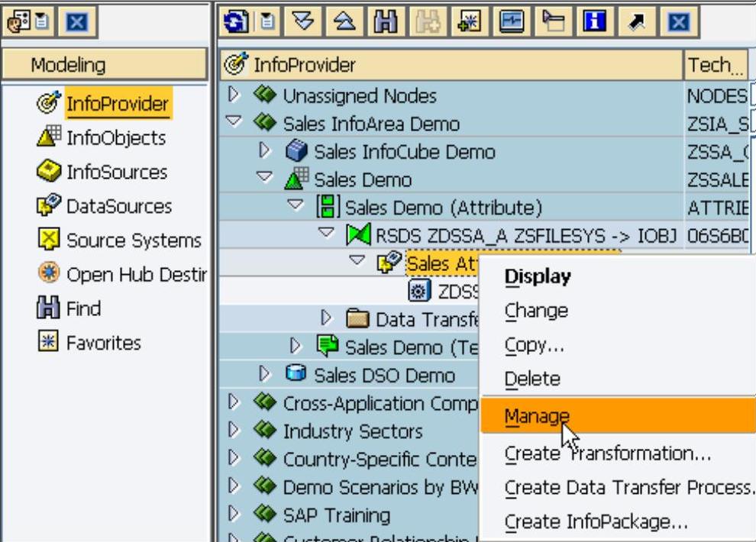Select InfoProvider in Modeling list

118,104
